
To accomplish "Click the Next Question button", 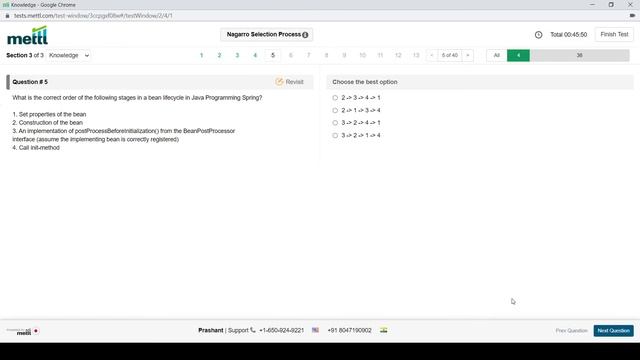I will (x=613, y=331).
